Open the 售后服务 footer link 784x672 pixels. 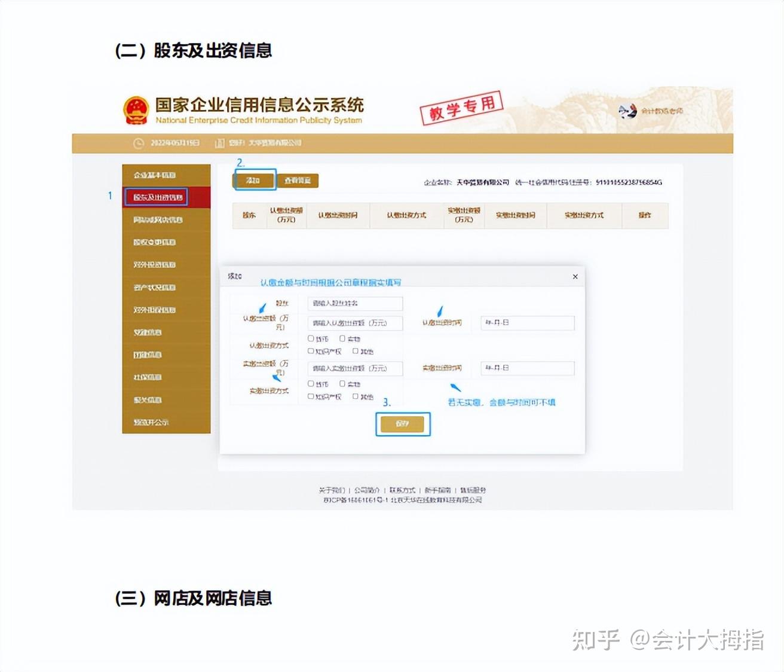(473, 490)
